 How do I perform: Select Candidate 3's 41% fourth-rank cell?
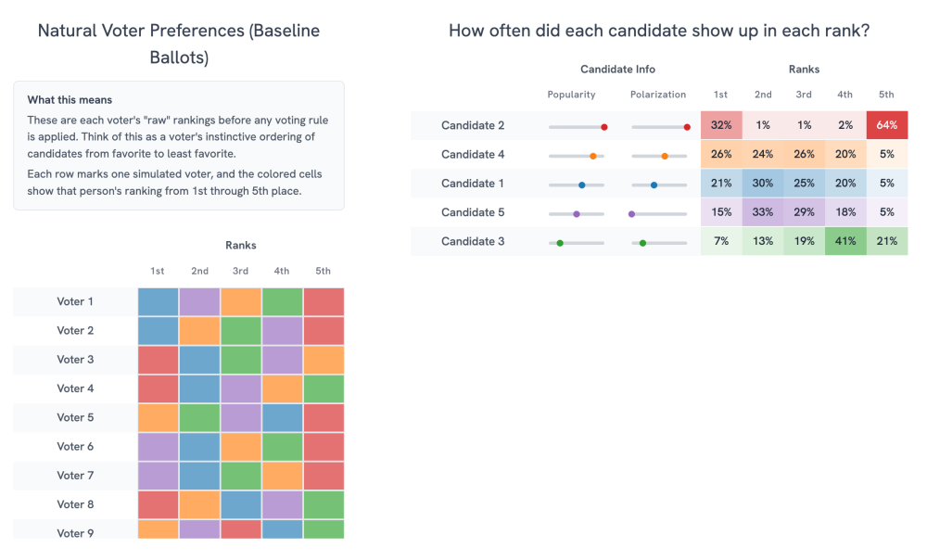tap(845, 241)
